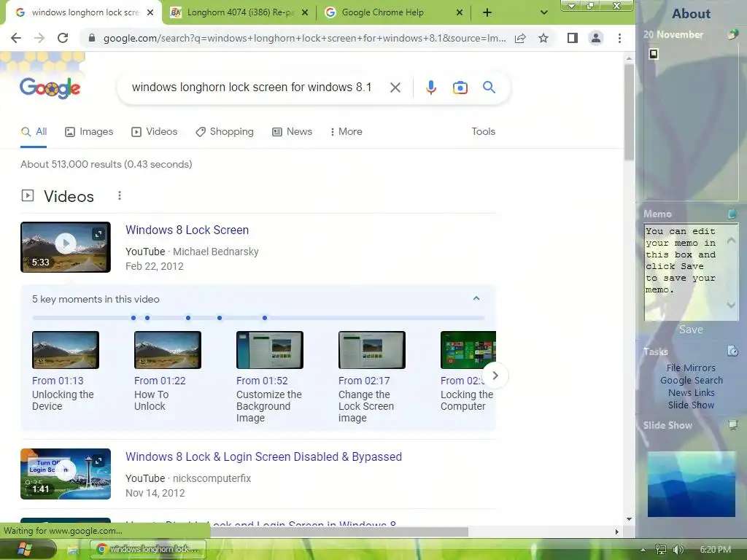Select the Videos search filter
The image size is (747, 560).
(155, 132)
